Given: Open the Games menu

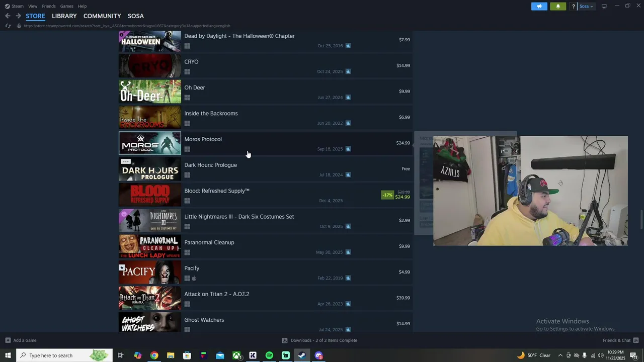Looking at the screenshot, I should [x=66, y=6].
